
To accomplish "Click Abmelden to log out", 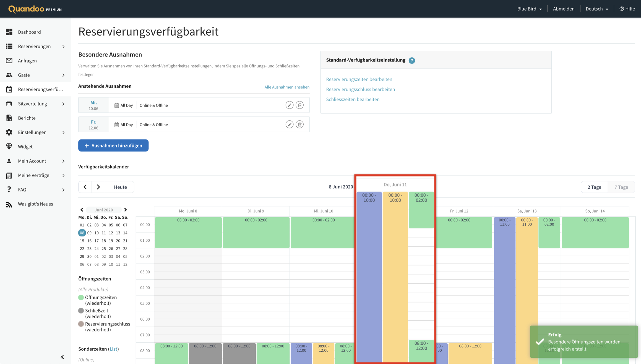I will 564,9.
